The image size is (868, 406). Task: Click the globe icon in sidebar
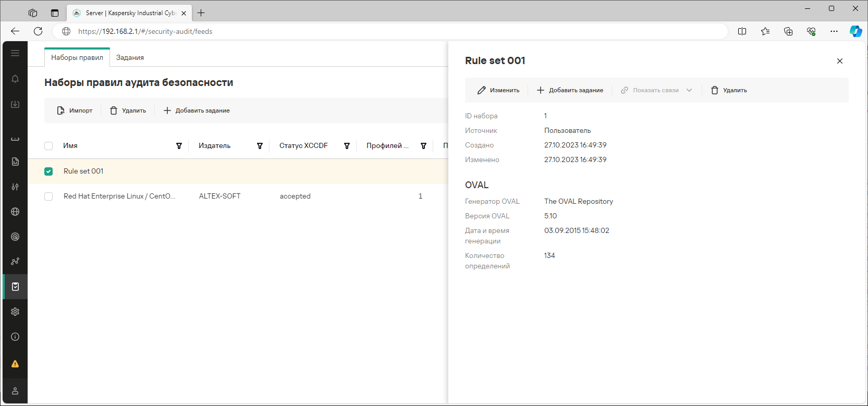[x=15, y=212]
